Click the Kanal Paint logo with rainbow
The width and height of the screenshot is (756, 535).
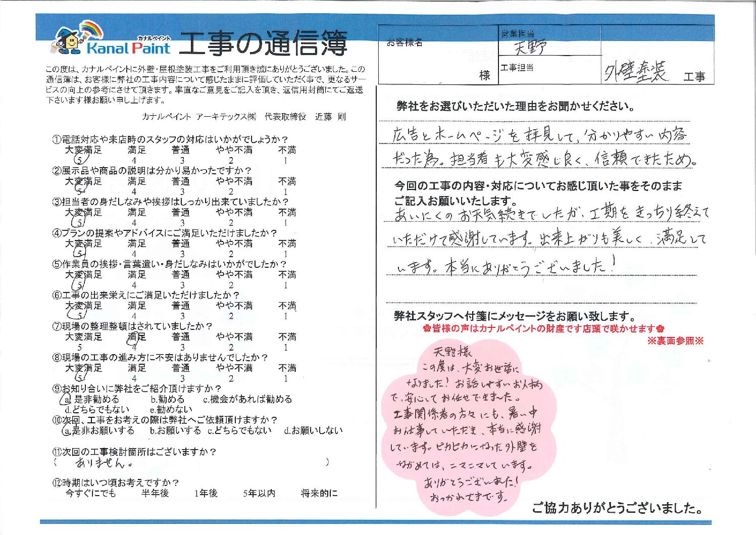click(111, 39)
